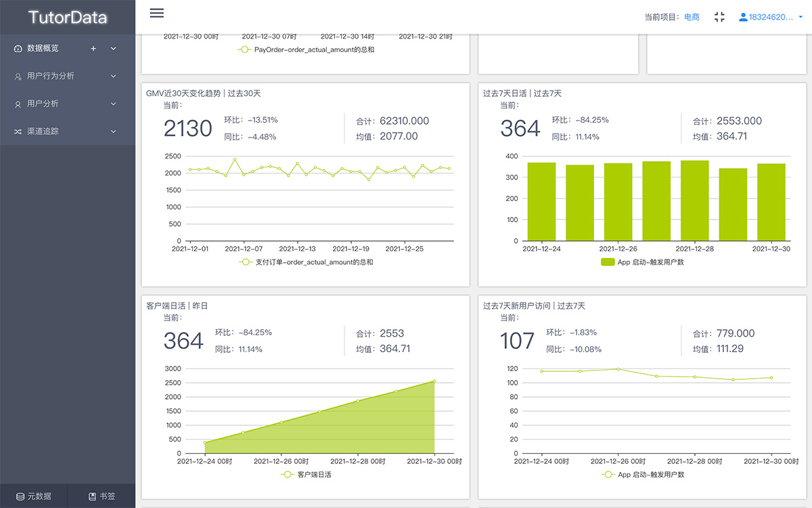Click the 用户行为分析 person icon
The height and width of the screenshot is (508, 812).
(18, 77)
